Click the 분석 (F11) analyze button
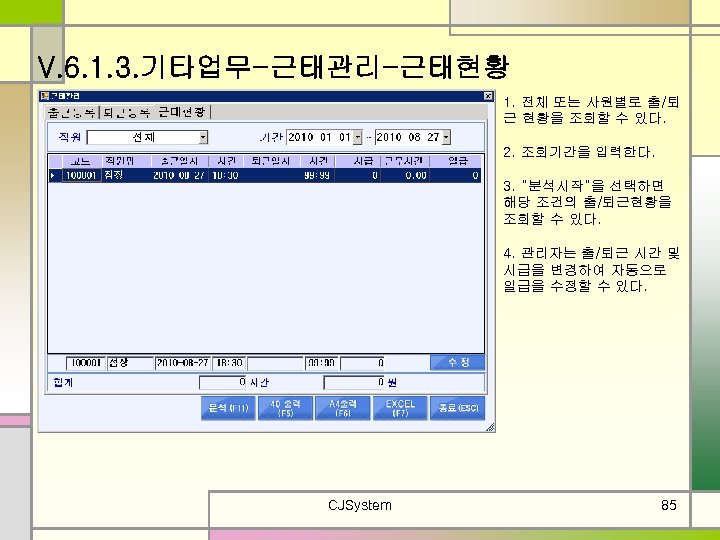This screenshot has width=720, height=540. [x=228, y=408]
